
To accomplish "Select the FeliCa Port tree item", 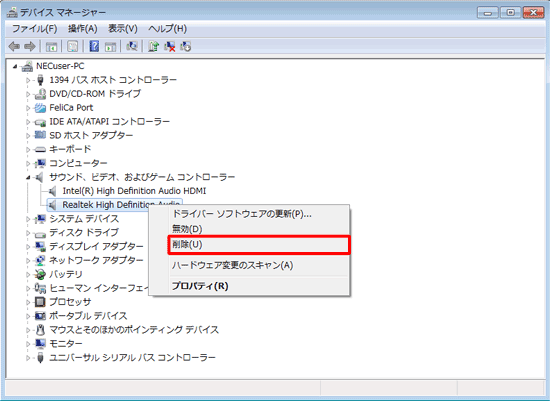I will point(71,108).
